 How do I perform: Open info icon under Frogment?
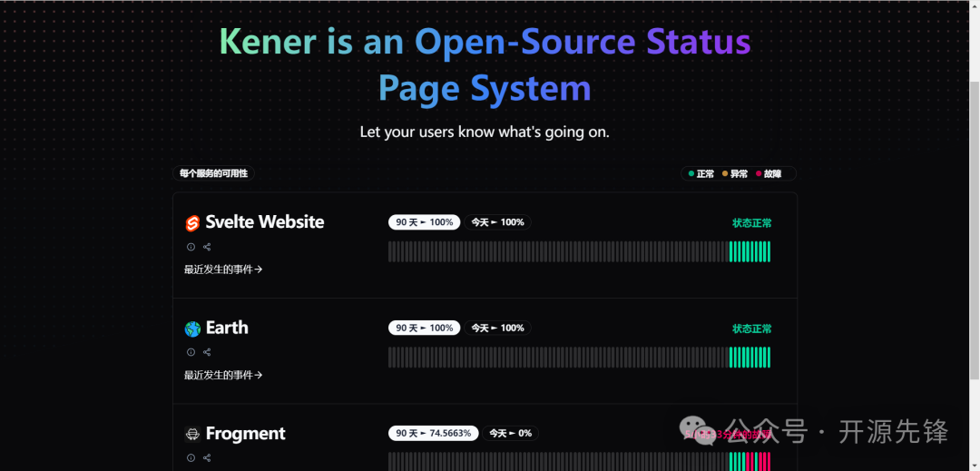tap(191, 458)
